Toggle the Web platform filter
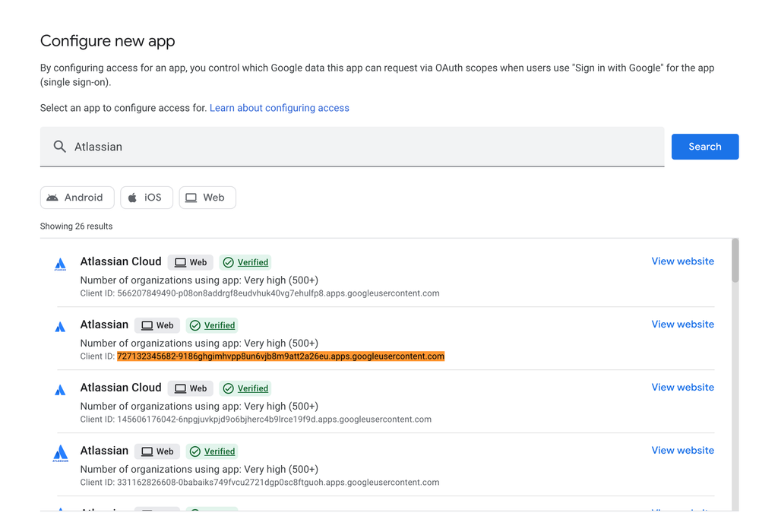This screenshot has height=532, width=759. [x=207, y=197]
